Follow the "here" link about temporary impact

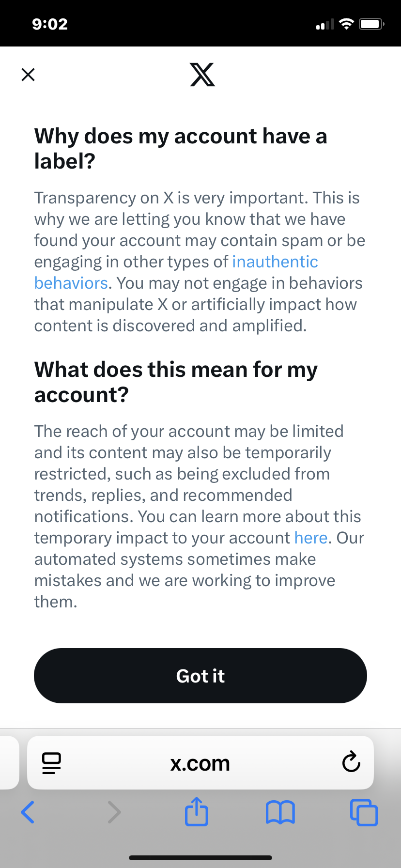point(311,538)
